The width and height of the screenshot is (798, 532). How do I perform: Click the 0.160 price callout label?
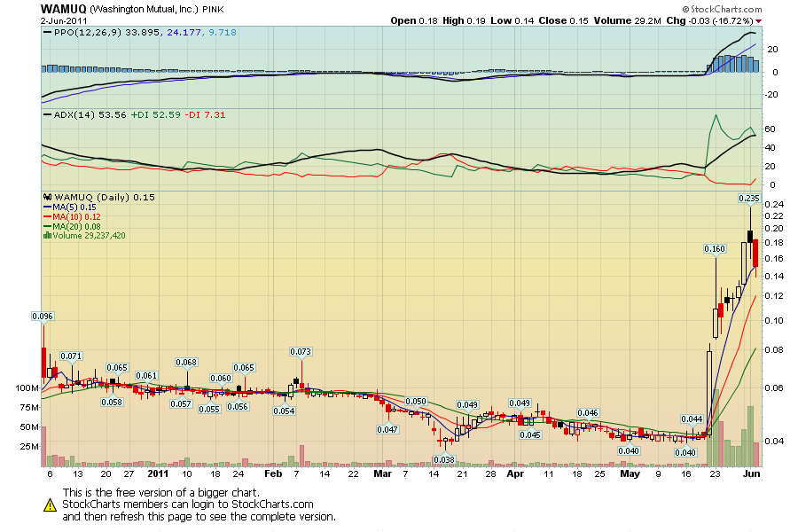tap(715, 249)
